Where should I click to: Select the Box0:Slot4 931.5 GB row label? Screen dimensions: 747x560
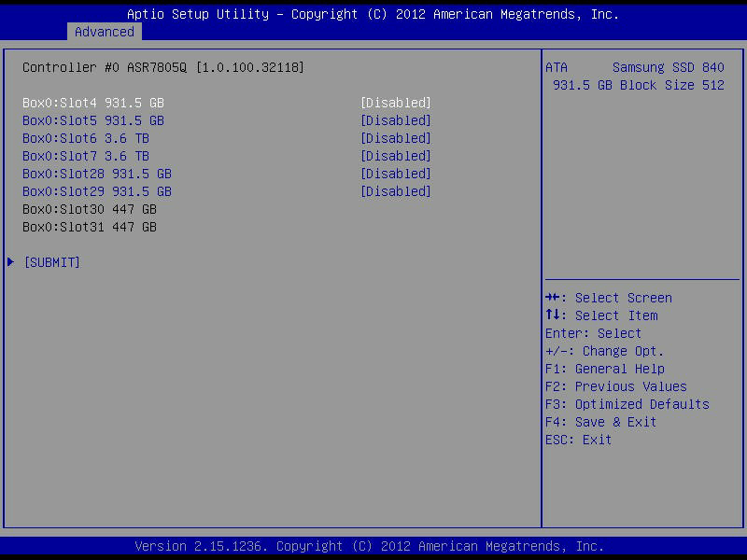click(x=93, y=103)
